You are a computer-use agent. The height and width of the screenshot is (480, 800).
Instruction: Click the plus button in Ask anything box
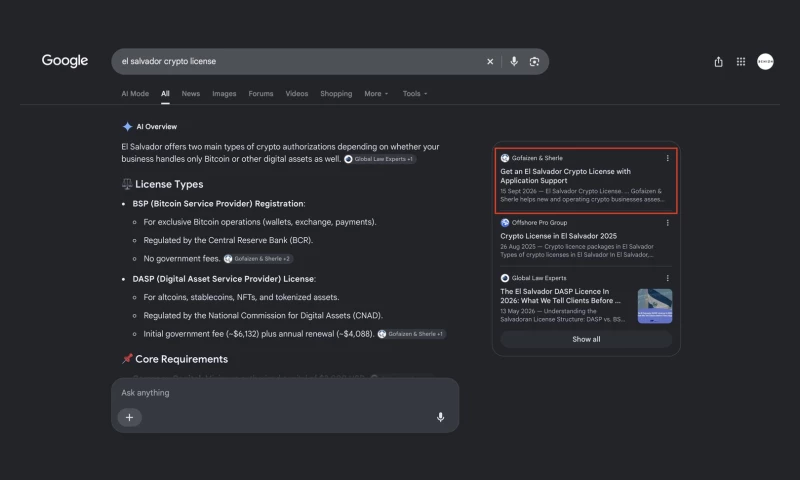coord(130,417)
